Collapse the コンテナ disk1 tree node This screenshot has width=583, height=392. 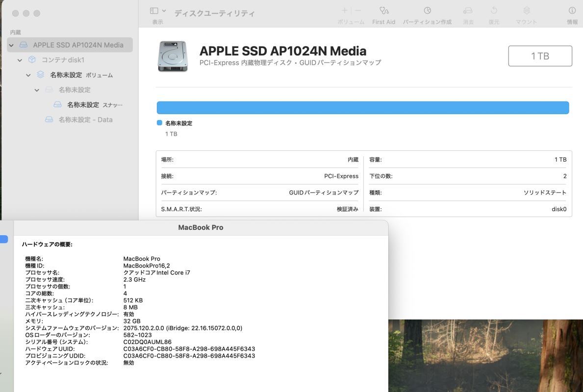[x=20, y=60]
